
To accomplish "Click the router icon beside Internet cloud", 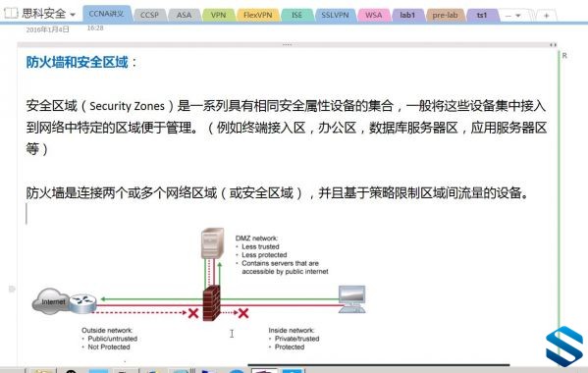I will (82, 303).
